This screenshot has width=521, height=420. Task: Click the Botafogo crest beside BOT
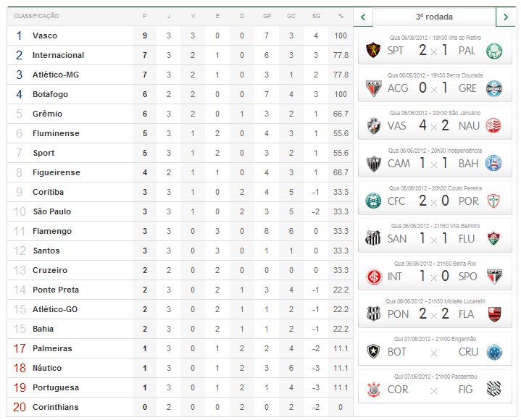click(x=374, y=351)
